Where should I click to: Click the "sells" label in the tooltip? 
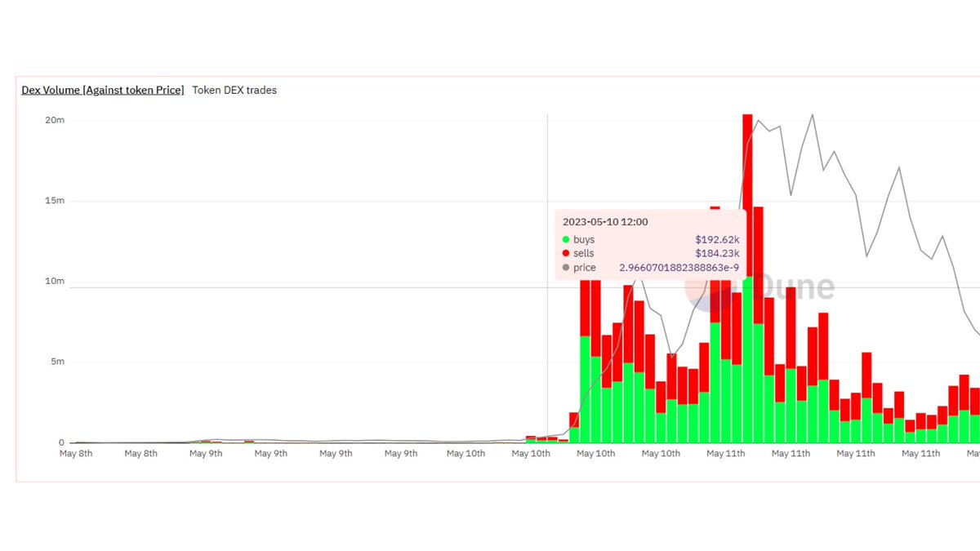coord(584,254)
